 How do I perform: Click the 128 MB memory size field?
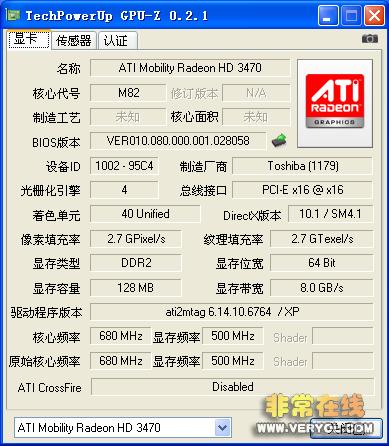(136, 287)
